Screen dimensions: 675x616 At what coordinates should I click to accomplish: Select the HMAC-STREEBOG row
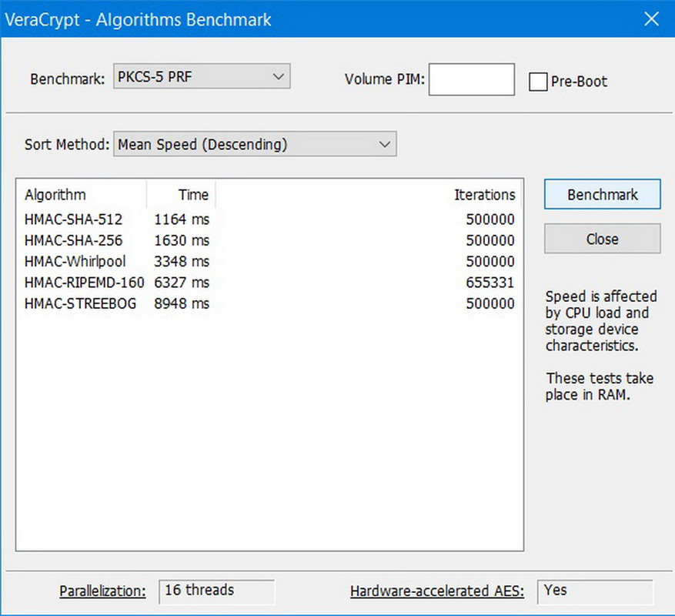[x=269, y=303]
